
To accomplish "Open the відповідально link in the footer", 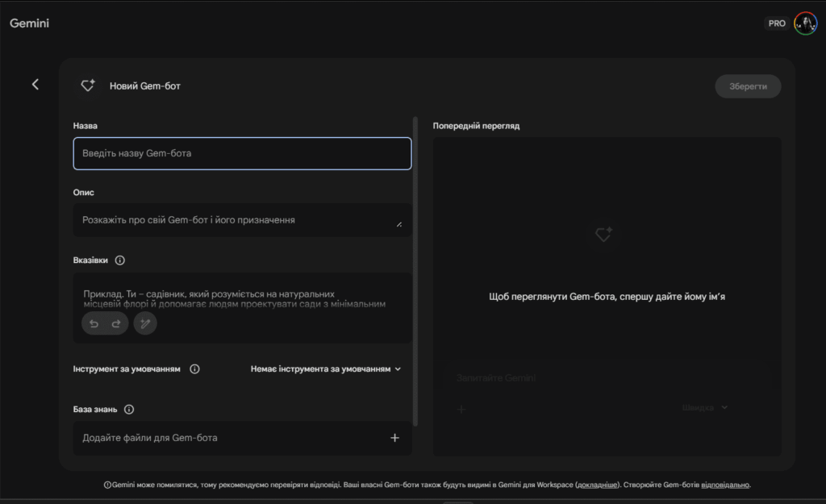I will (725, 485).
